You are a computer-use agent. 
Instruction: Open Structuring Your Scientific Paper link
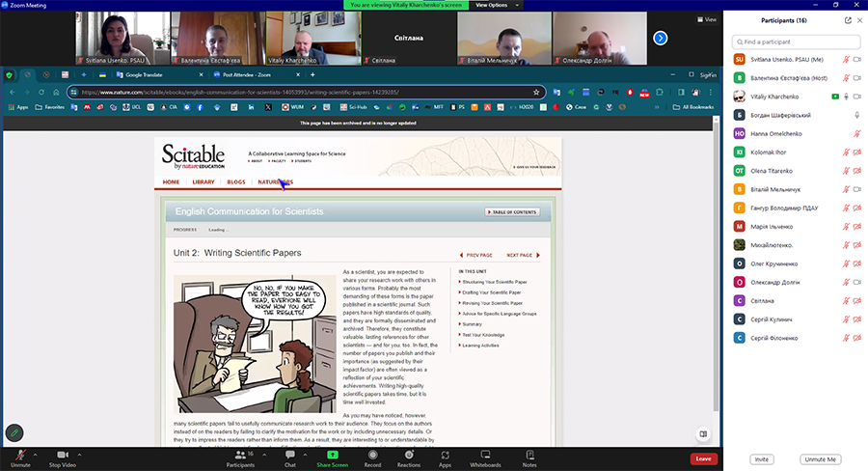coord(495,282)
